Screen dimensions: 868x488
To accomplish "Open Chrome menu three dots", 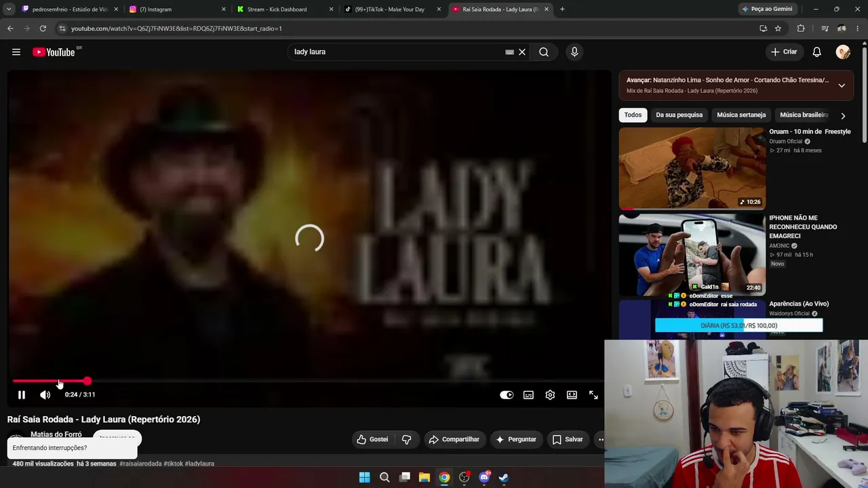I will [x=858, y=28].
